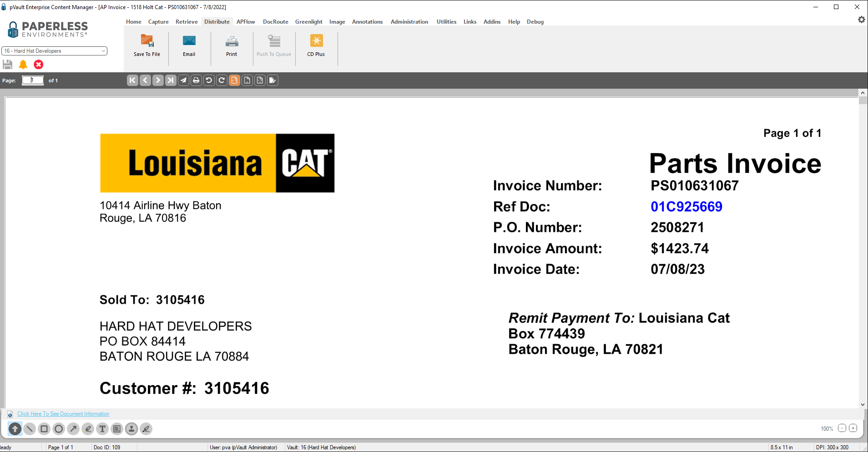Select the fit-to-page icon
Viewport: 868px width, 452px height.
(x=260, y=80)
